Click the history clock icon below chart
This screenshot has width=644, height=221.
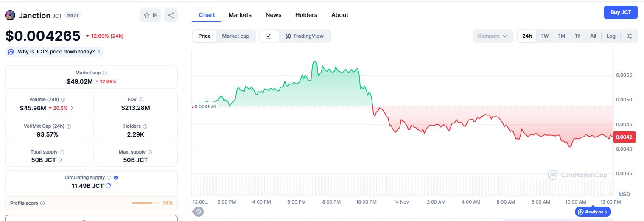coord(199,211)
